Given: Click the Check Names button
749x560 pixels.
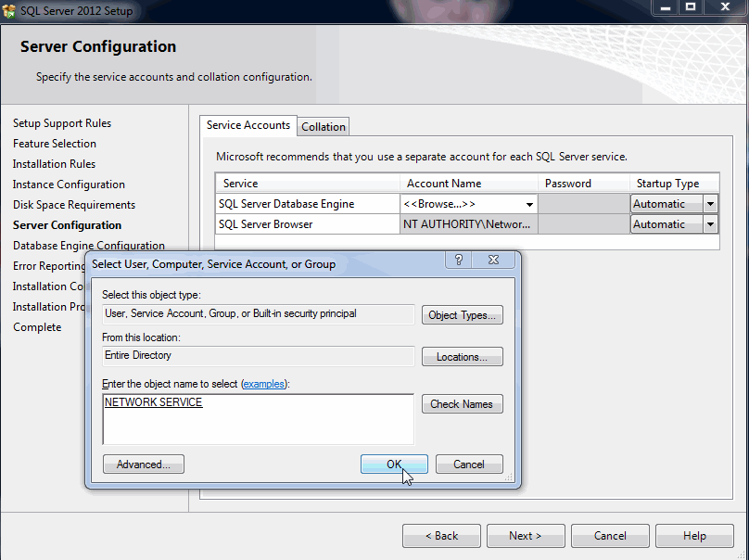Looking at the screenshot, I should [462, 404].
